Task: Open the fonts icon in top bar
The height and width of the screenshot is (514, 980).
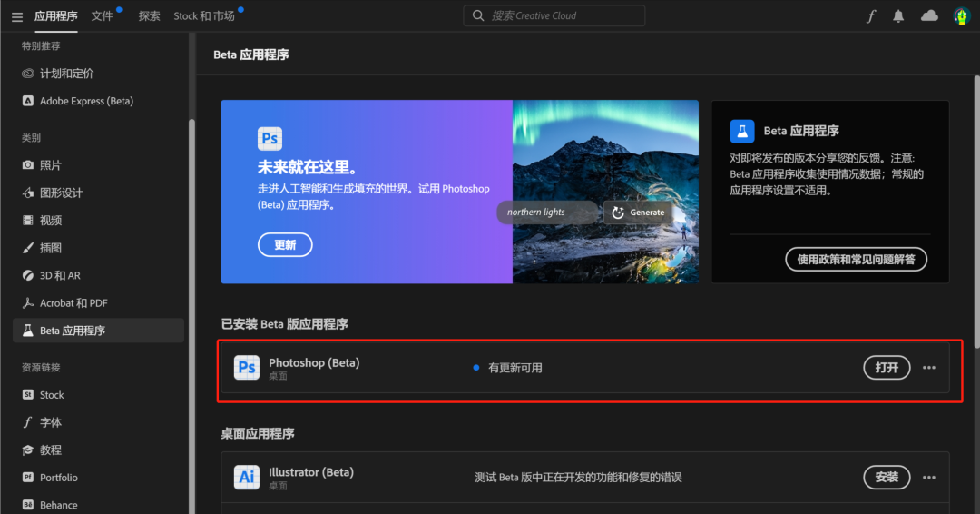Action: (x=870, y=16)
